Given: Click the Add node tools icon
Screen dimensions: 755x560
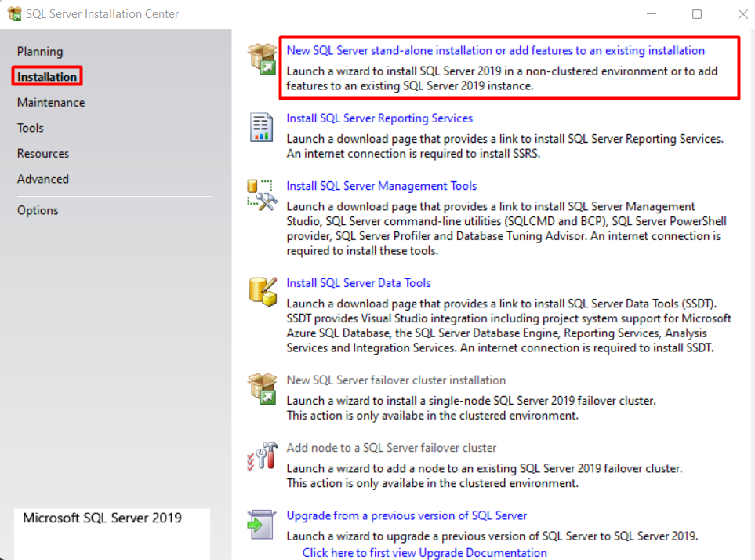Looking at the screenshot, I should tap(263, 456).
